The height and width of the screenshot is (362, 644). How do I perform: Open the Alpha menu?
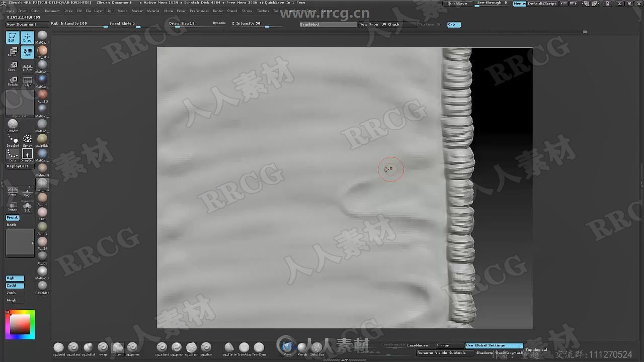point(10,11)
